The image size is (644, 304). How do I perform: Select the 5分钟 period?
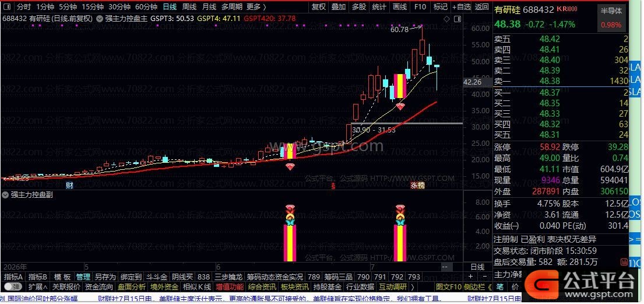click(x=68, y=6)
